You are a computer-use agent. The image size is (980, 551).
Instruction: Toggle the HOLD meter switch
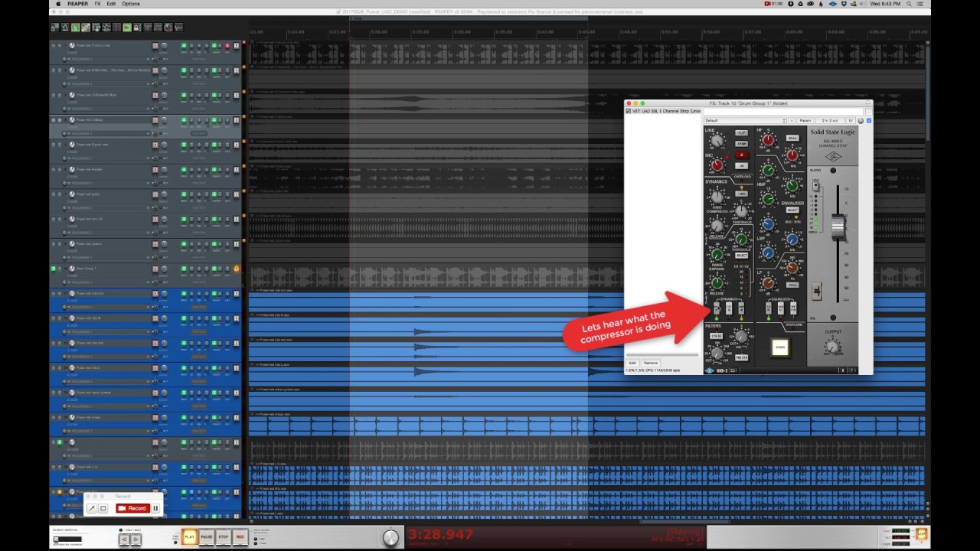[x=816, y=186]
